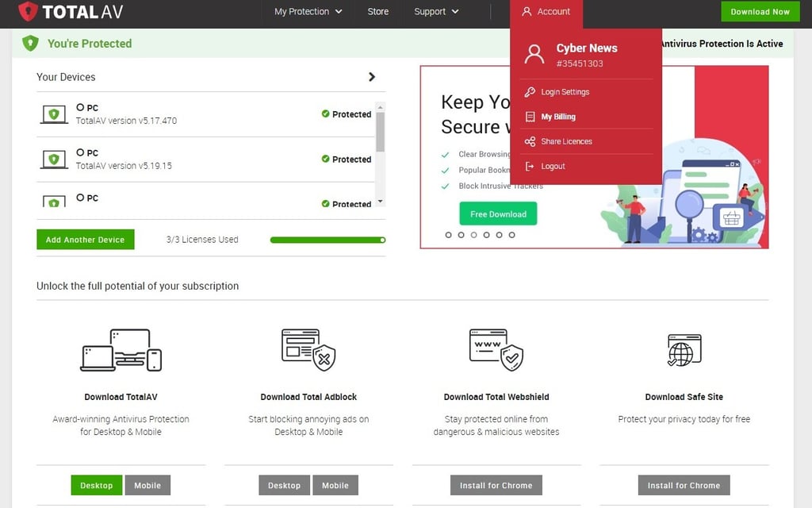This screenshot has height=508, width=812.
Task: Click Mobile button under Total Adblock
Action: pos(335,485)
